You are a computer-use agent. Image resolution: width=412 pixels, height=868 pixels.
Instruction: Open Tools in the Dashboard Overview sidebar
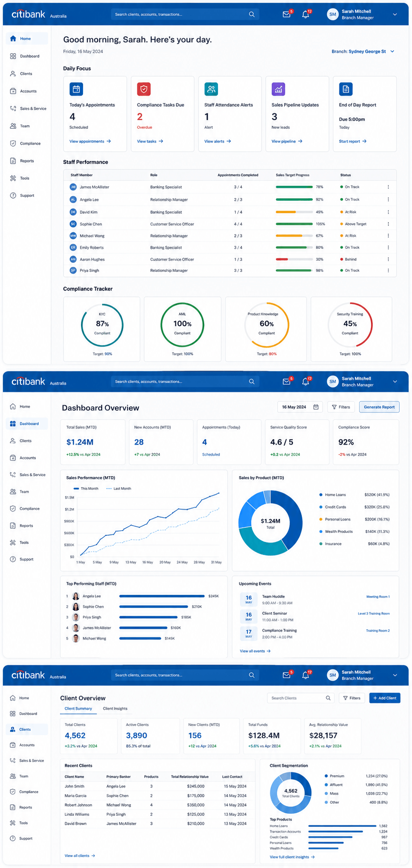coord(27,542)
